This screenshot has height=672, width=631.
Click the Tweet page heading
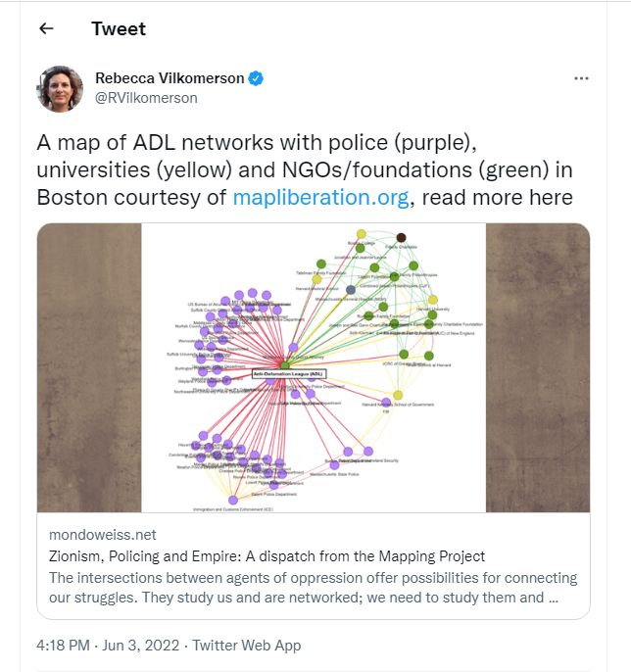(119, 29)
